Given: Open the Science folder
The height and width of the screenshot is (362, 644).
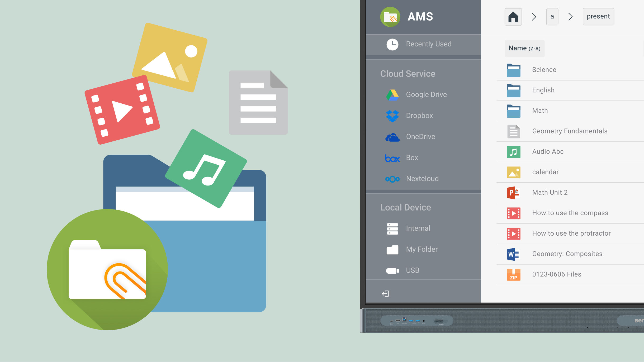Looking at the screenshot, I should (x=544, y=70).
